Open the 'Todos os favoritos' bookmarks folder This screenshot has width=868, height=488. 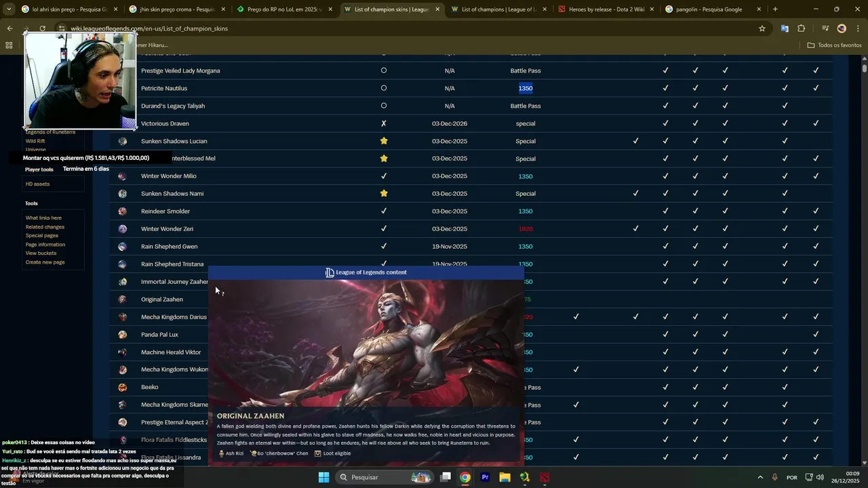click(835, 45)
